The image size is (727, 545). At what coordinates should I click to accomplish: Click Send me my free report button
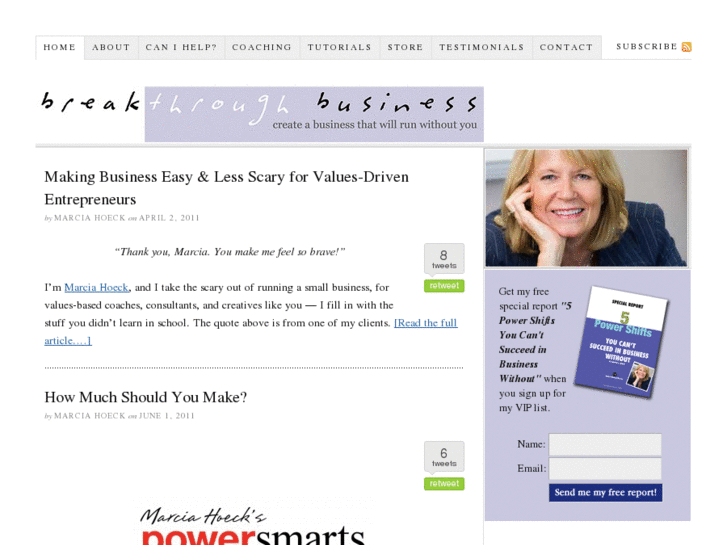click(x=606, y=493)
